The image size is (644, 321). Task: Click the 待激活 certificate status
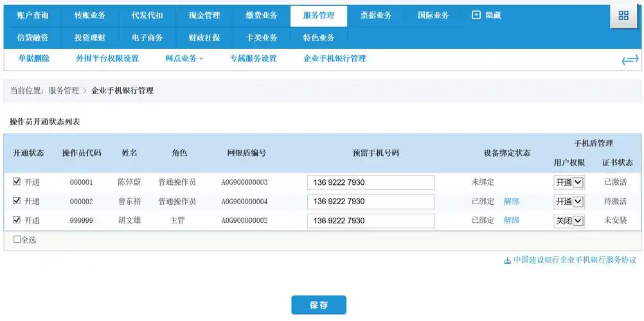pos(615,201)
